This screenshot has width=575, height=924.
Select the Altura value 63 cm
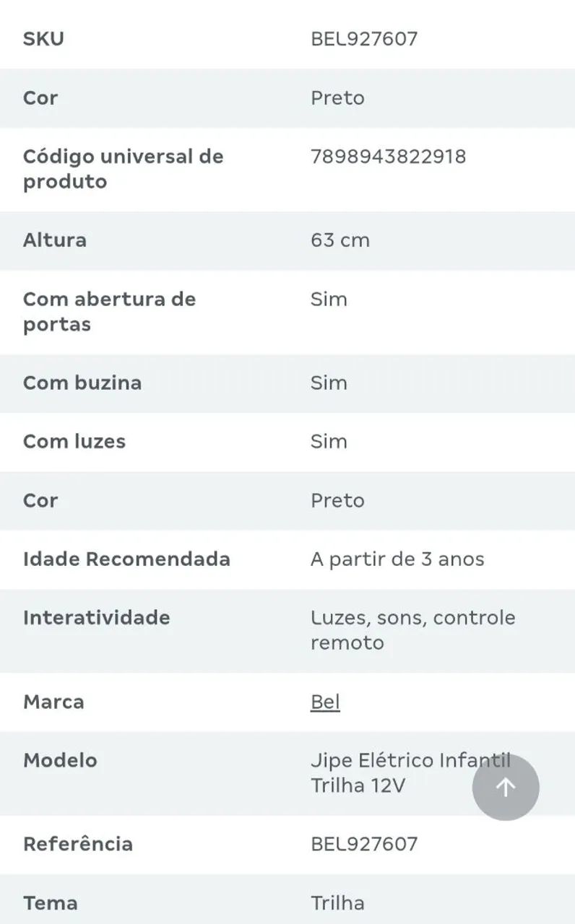tap(340, 240)
